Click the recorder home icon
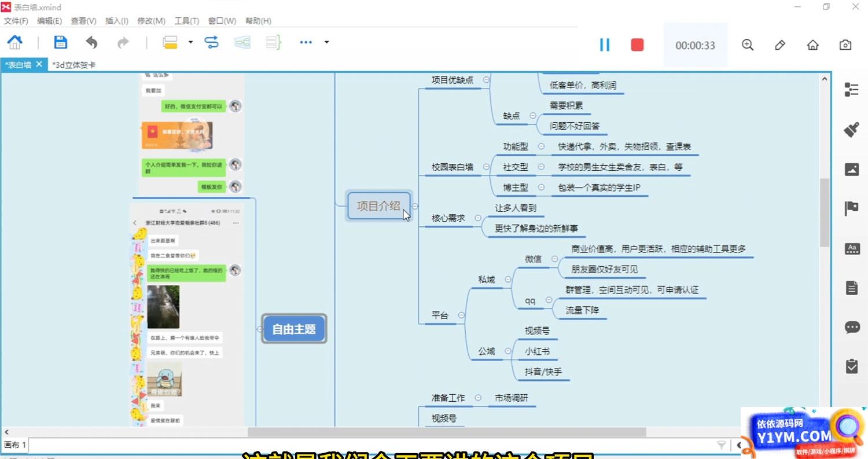868x459 pixels. click(813, 45)
